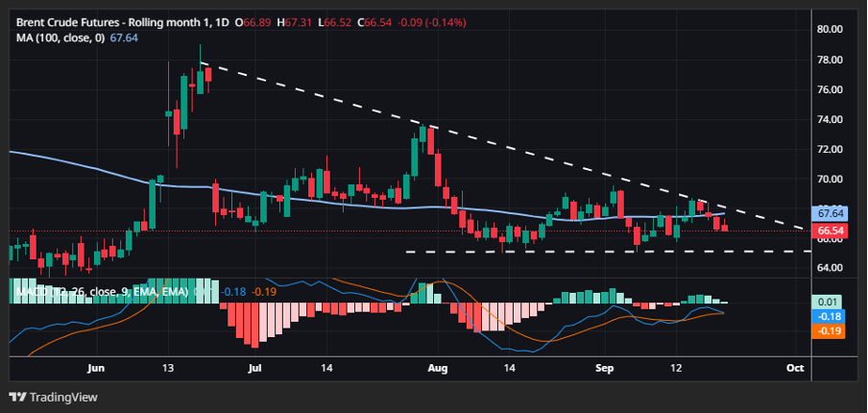The height and width of the screenshot is (413, 868).
Task: Select the MA (100, close, 0) indicator label
Action: (x=58, y=37)
